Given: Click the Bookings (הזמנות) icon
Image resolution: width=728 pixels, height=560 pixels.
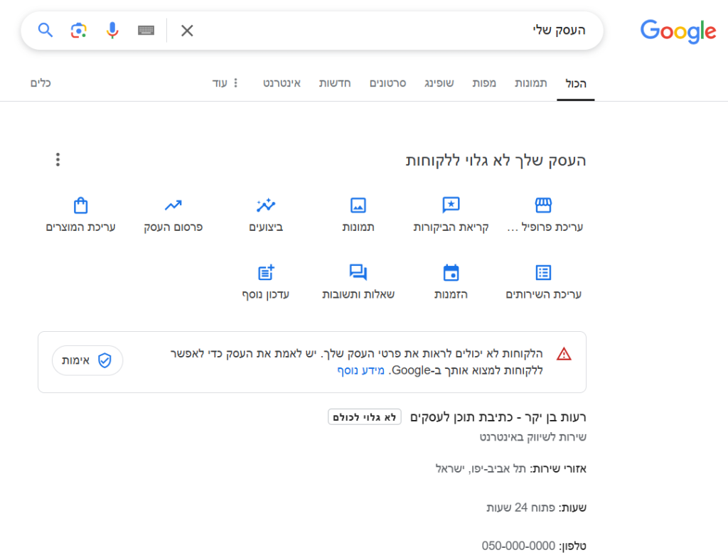Looking at the screenshot, I should tap(451, 272).
